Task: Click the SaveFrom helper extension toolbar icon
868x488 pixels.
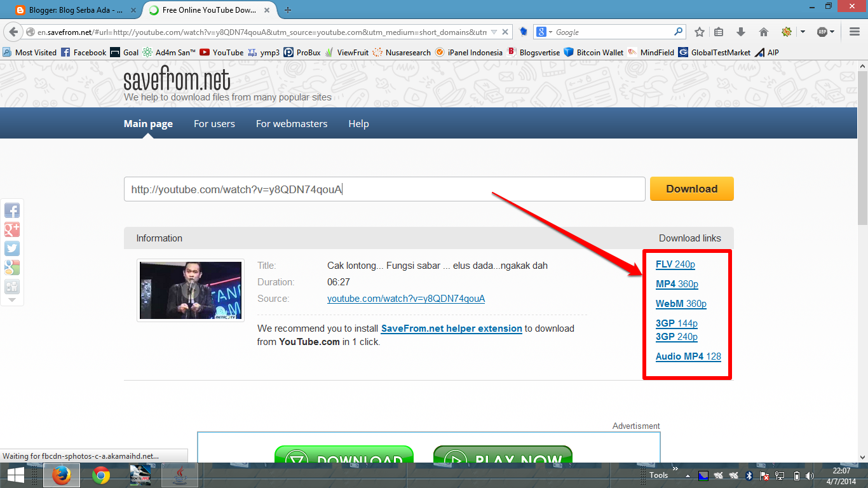Action: click(787, 32)
